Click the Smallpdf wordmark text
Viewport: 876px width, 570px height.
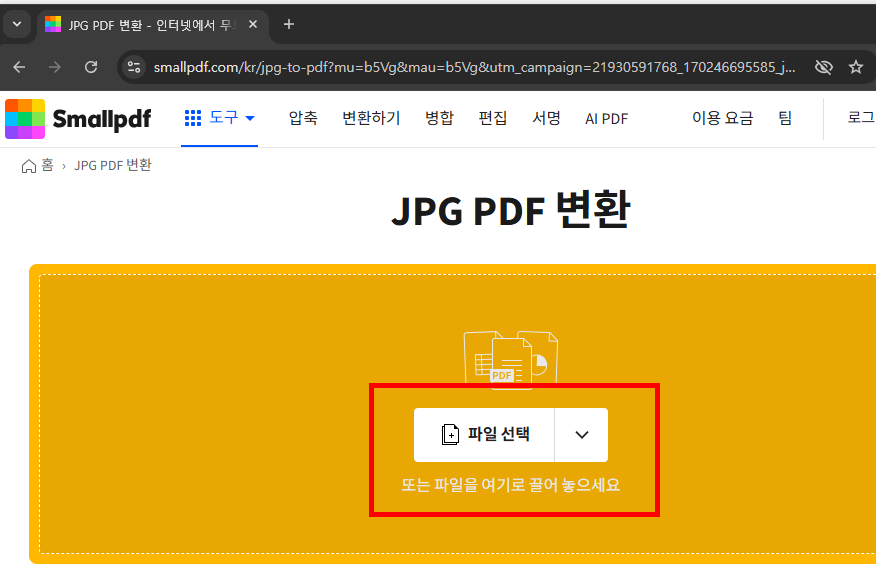[102, 119]
